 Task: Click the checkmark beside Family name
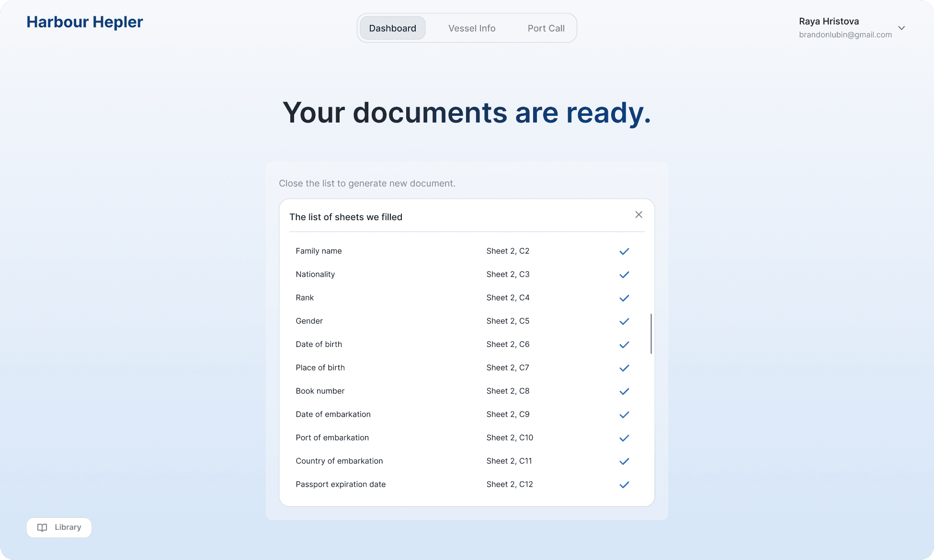click(624, 251)
